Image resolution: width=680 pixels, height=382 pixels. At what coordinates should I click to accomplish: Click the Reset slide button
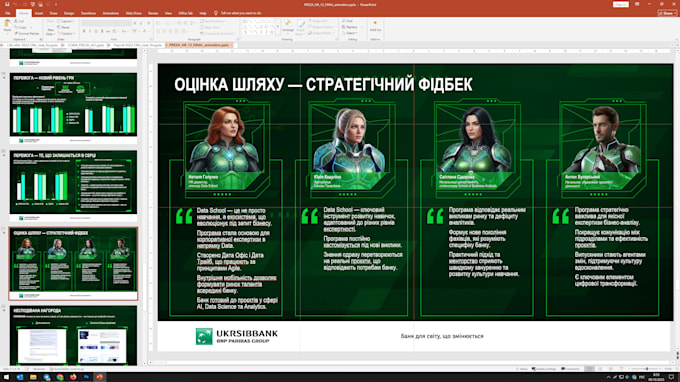pos(63,27)
